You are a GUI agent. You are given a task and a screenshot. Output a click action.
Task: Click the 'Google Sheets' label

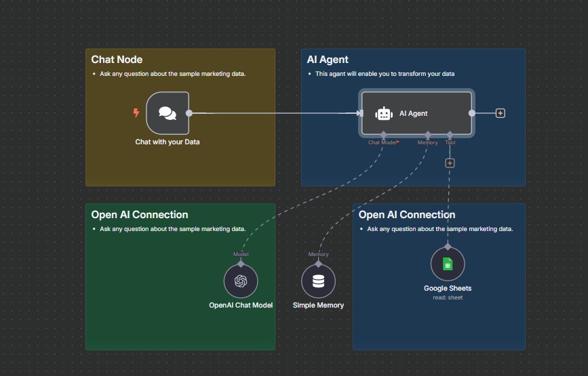448,289
